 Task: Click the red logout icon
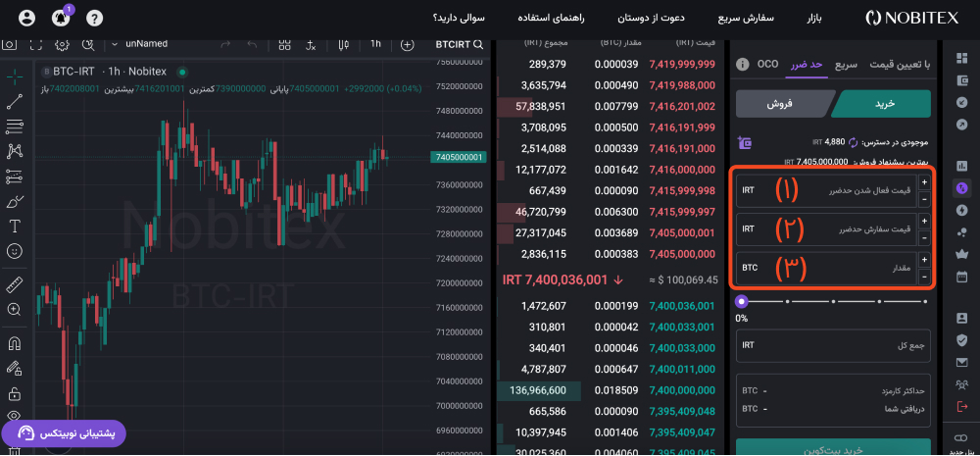(x=961, y=407)
